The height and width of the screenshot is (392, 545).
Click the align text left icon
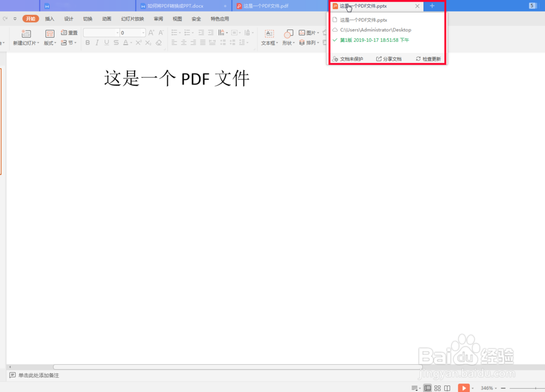coord(174,42)
